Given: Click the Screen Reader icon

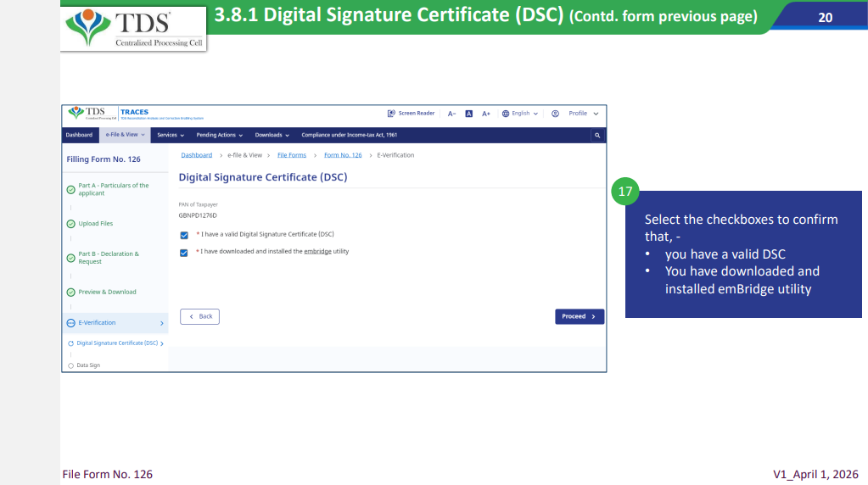Looking at the screenshot, I should pos(391,113).
